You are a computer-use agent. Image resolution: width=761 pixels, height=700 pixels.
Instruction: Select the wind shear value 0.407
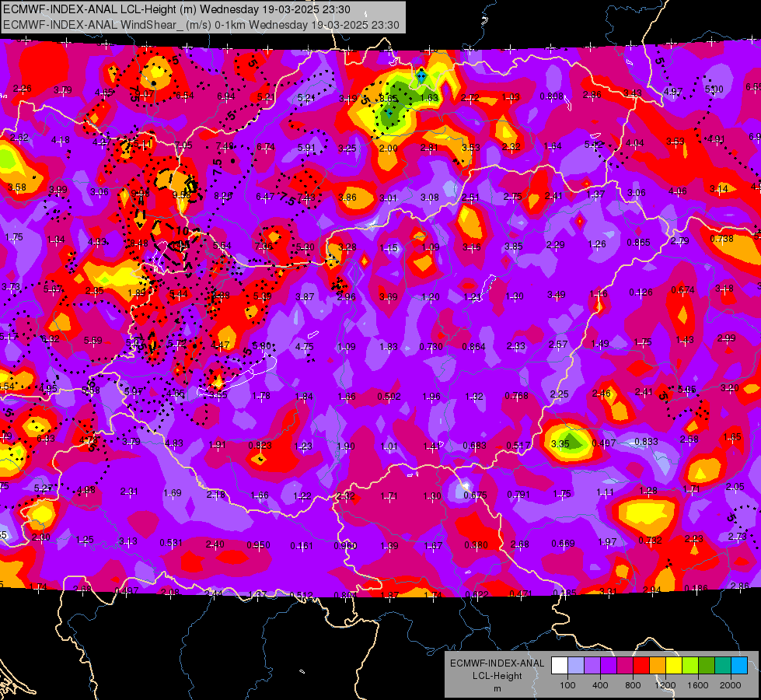(x=605, y=443)
